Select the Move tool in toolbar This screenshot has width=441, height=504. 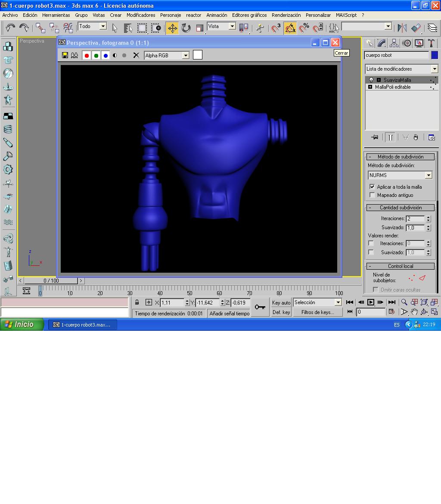coord(172,28)
